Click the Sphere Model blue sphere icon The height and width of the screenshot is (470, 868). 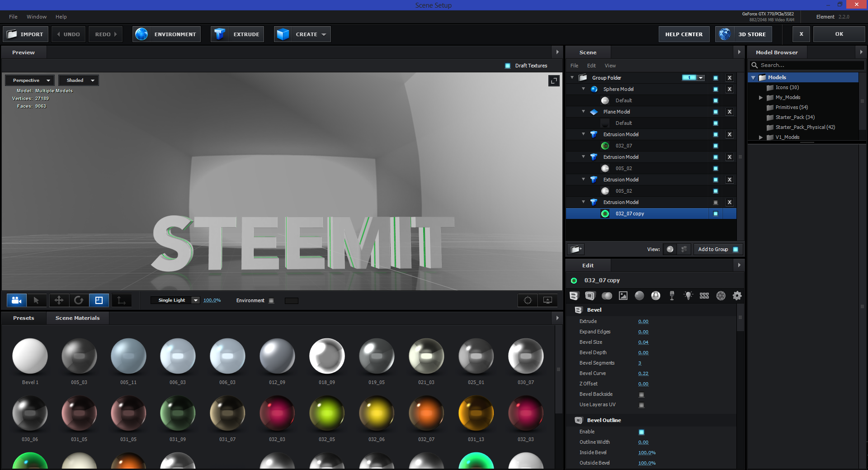click(x=594, y=89)
